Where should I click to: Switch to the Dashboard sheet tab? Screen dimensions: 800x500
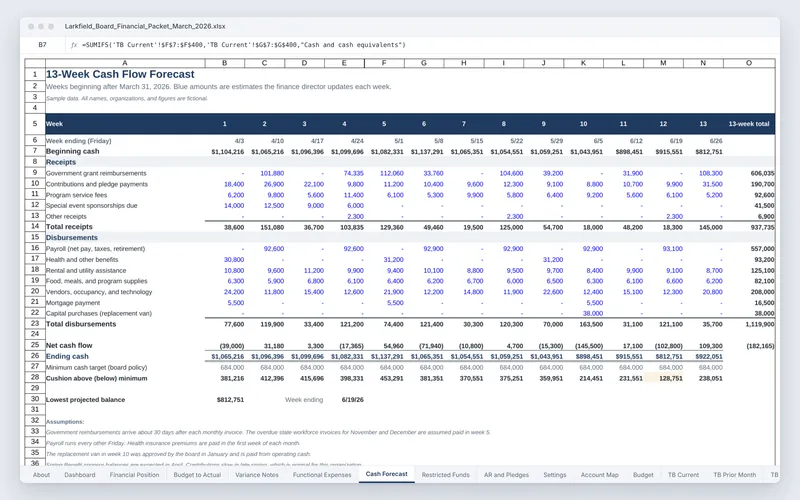tap(80, 475)
